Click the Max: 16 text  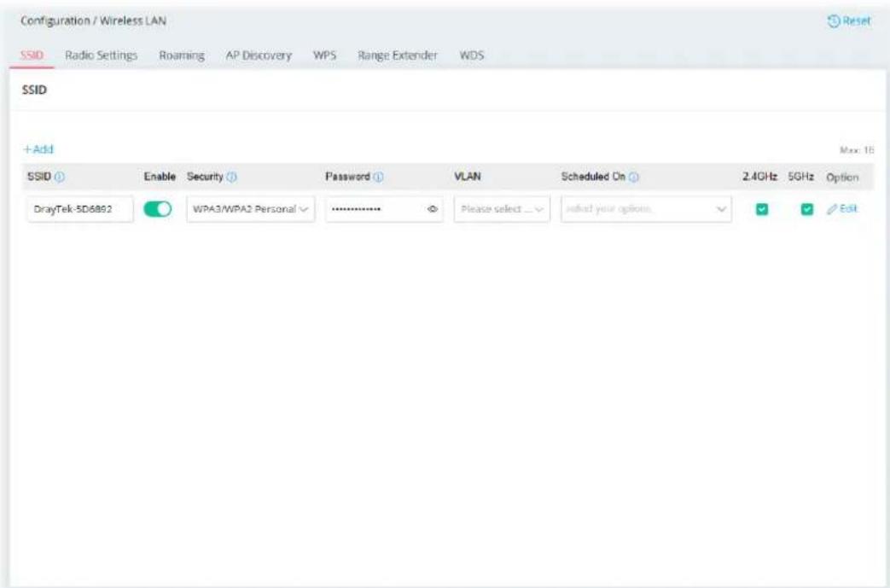point(857,150)
